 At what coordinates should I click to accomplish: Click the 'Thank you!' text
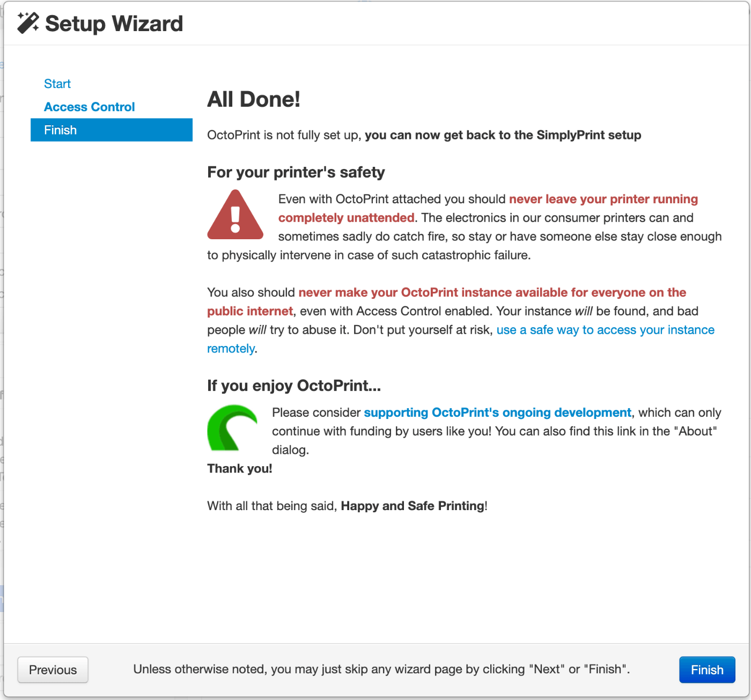click(240, 469)
